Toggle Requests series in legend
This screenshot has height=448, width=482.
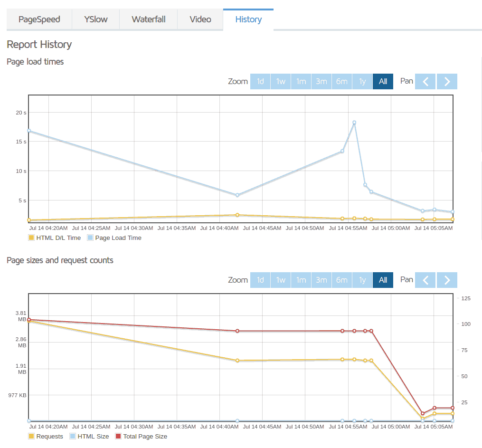tap(46, 436)
